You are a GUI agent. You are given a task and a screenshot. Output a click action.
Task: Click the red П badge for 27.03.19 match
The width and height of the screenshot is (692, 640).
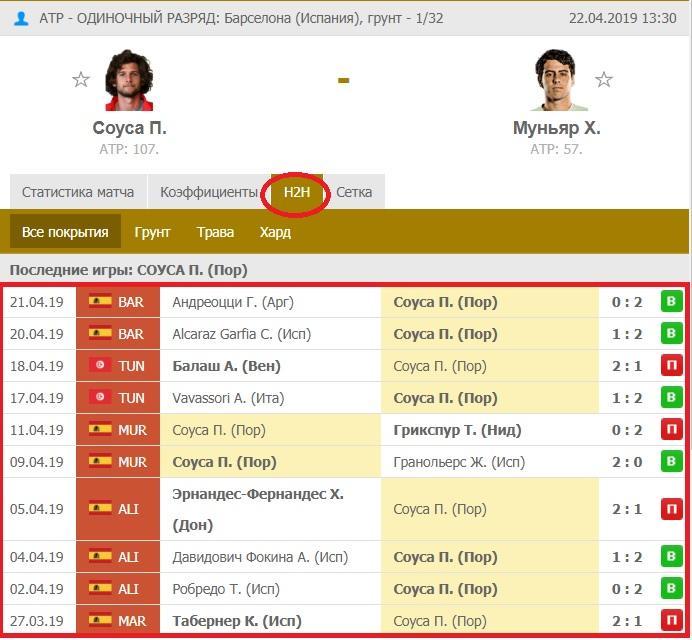(671, 621)
